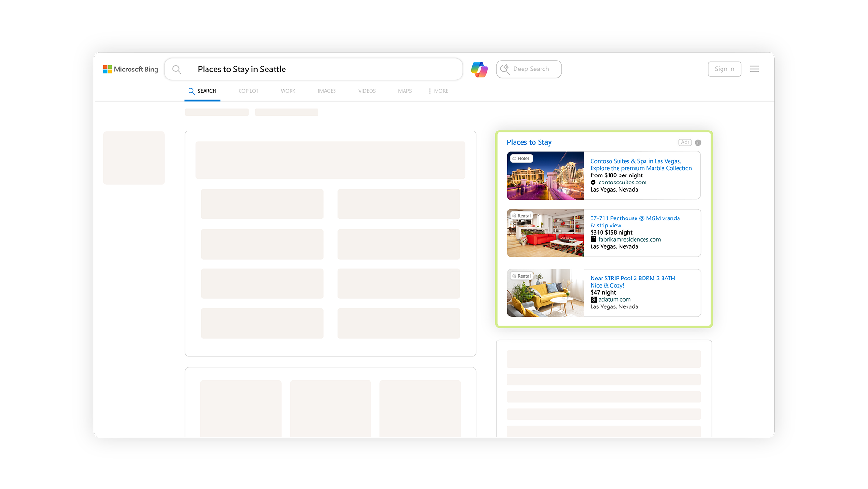
Task: Click the Sign In button
Action: pos(724,69)
